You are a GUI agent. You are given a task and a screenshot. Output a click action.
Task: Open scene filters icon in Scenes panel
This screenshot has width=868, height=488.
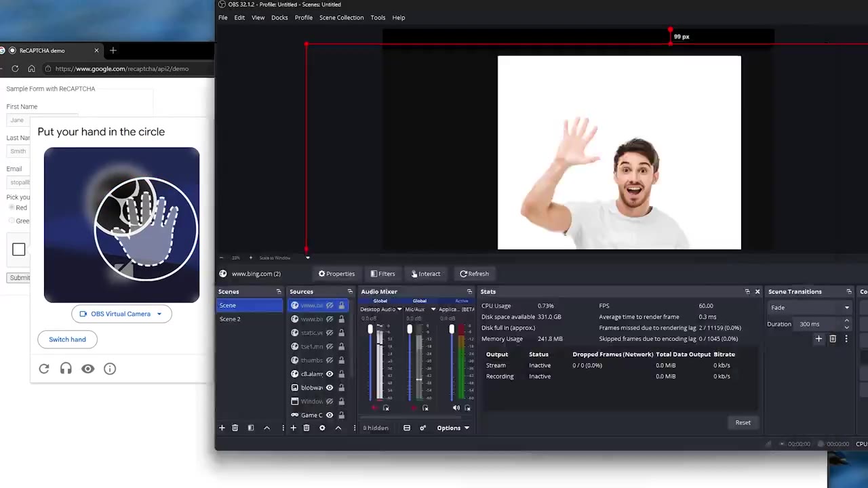pos(251,428)
